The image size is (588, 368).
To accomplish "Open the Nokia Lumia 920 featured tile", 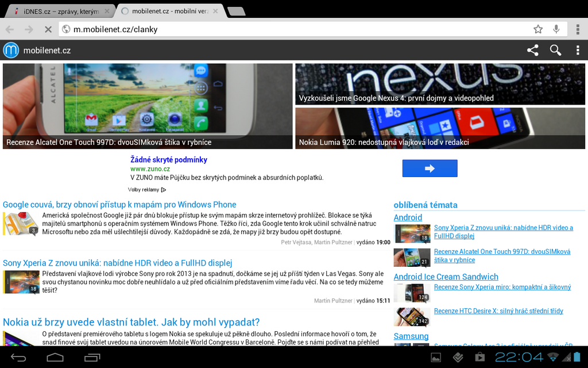I will 440,128.
